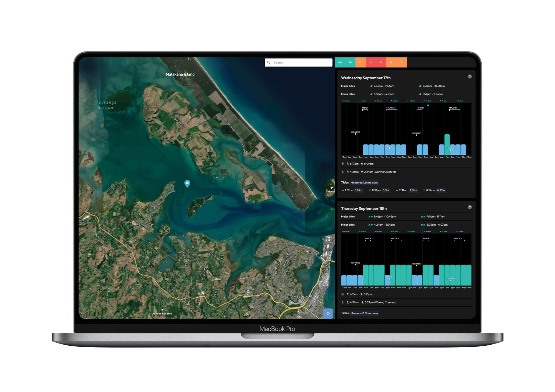This screenshot has height=392, width=555.
Task: Click fish icon beside 7:53pm major bite
Action: [x=371, y=86]
